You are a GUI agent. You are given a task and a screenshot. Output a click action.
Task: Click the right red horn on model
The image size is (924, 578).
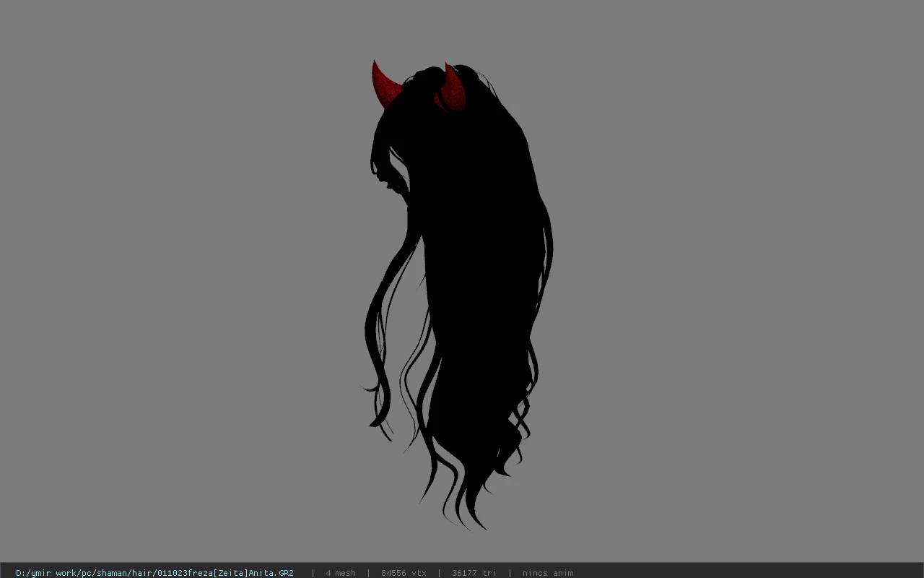click(453, 88)
